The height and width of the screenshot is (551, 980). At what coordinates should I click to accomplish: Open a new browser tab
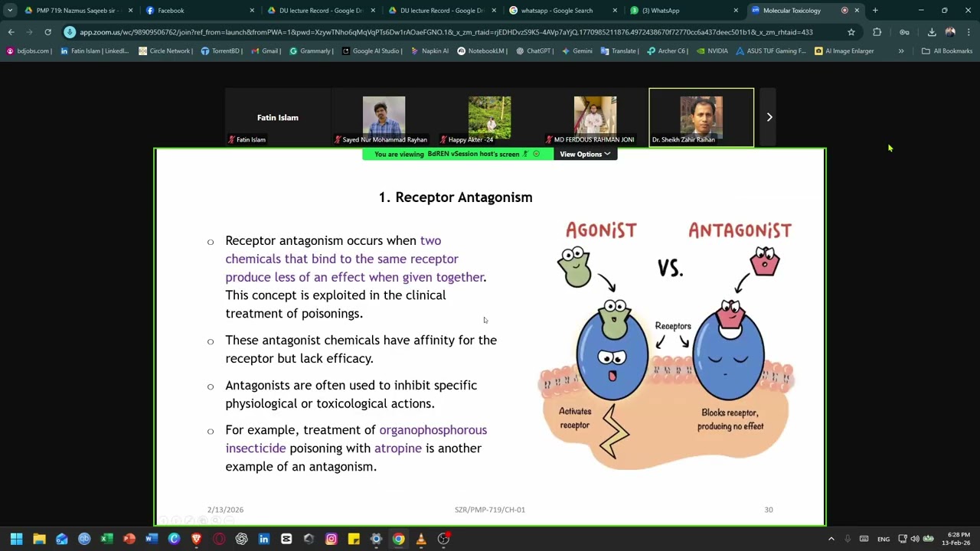[x=875, y=11]
